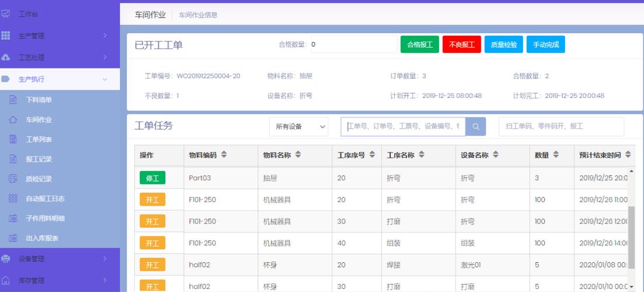This screenshot has height=292, width=644.
Task: Expand the 库存管理 menu chevron
Action: 105,280
